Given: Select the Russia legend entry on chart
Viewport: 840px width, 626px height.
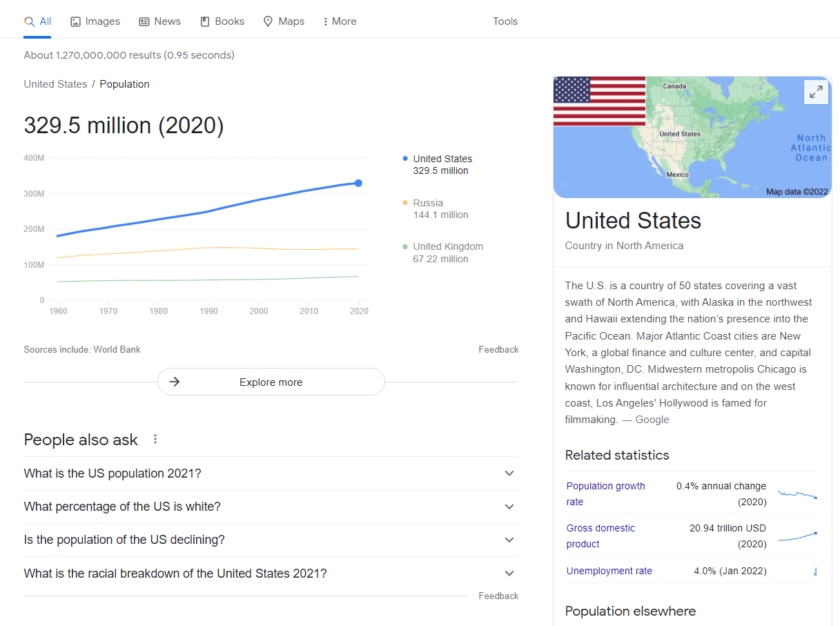Looking at the screenshot, I should 428,208.
